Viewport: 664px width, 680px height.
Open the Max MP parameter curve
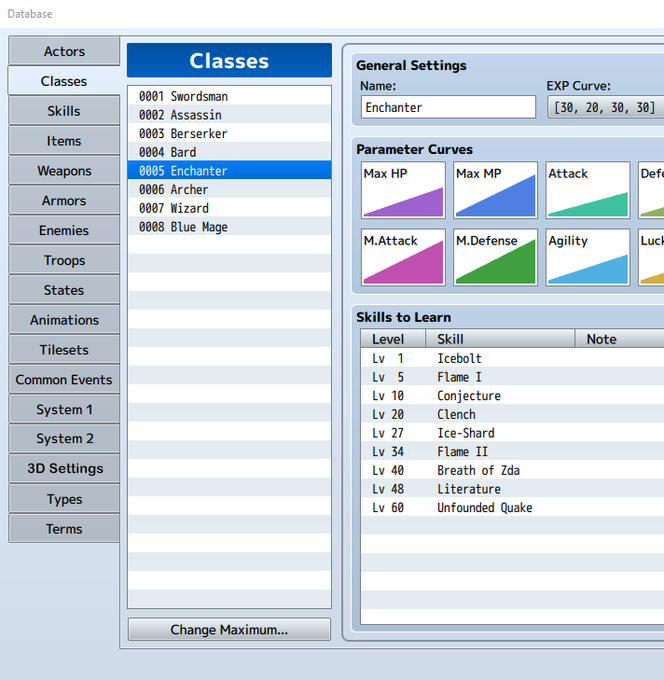[x=495, y=190]
